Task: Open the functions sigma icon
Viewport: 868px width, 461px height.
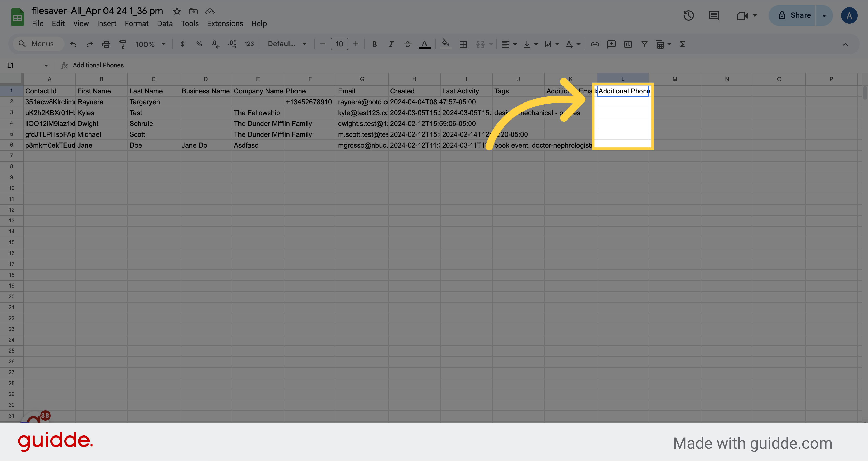Action: (x=682, y=44)
